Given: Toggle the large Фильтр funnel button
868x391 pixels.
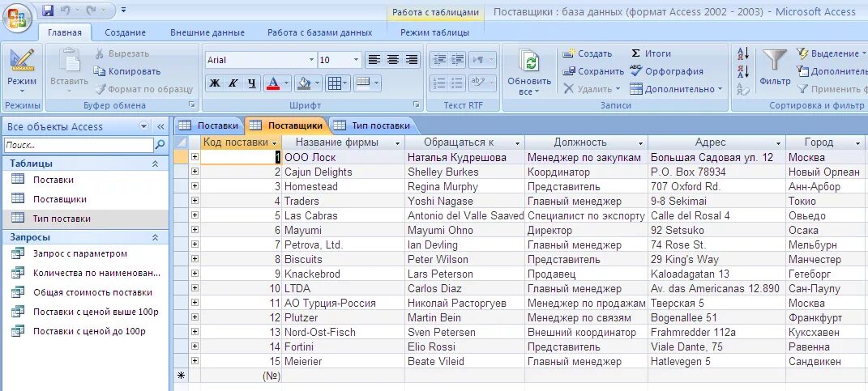Looking at the screenshot, I should (x=775, y=67).
